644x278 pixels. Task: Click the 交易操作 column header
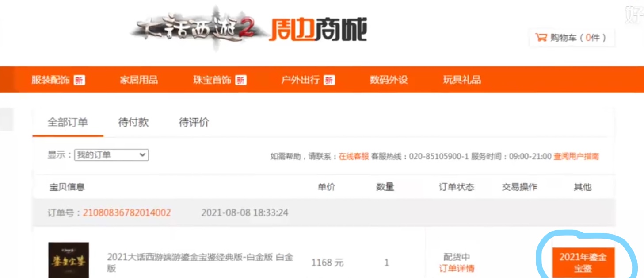519,187
